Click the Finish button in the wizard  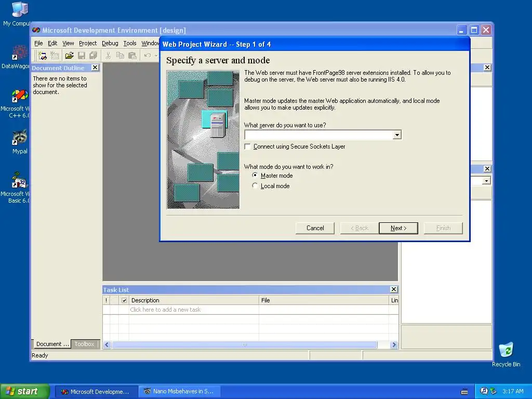coord(443,228)
